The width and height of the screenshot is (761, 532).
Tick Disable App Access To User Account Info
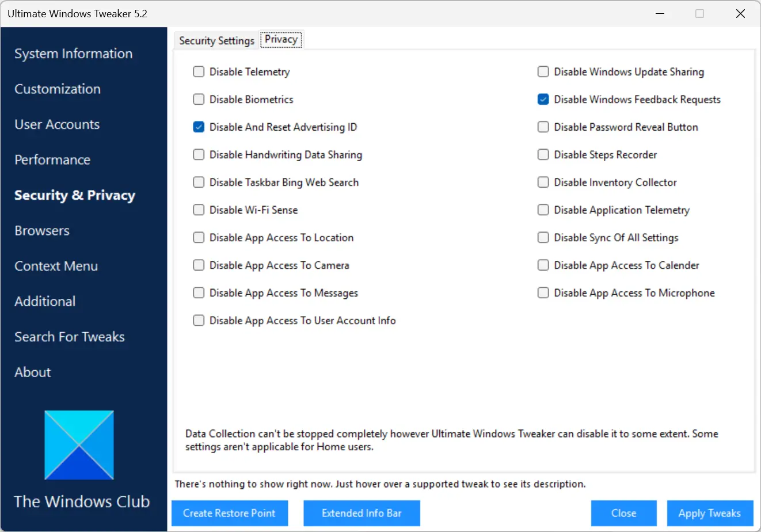coord(199,321)
